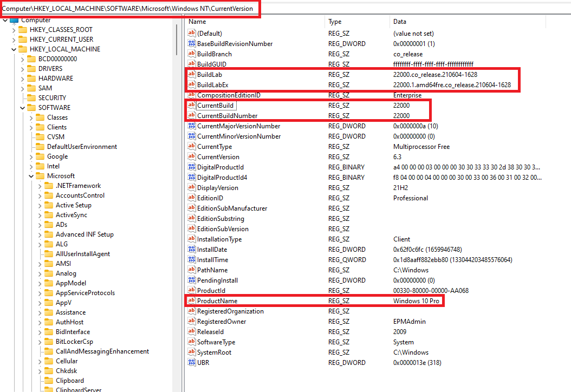Click the registry path address bar
This screenshot has width=571, height=392.
[x=130, y=8]
